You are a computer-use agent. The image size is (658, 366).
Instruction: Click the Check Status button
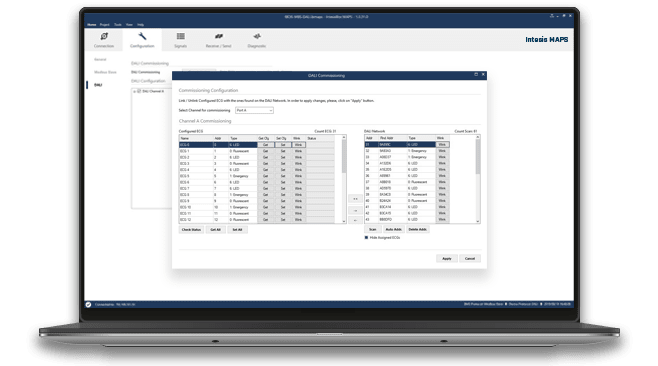191,230
